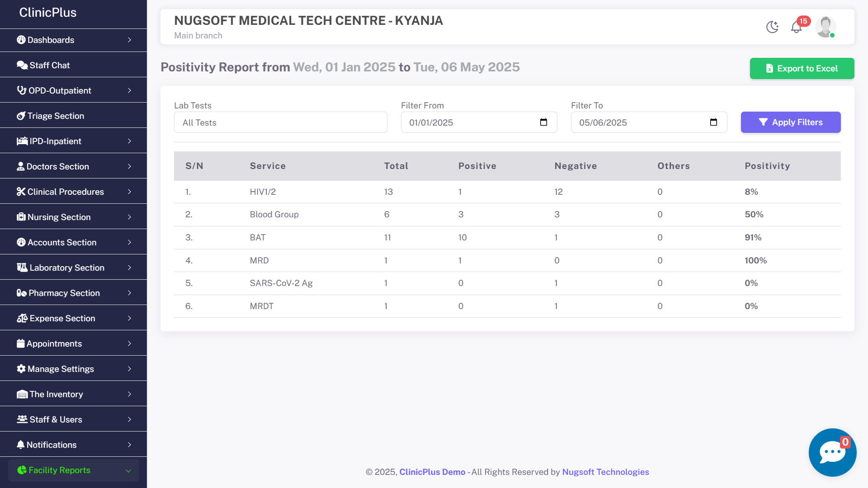Click the Triage Section icon
The image size is (868, 488).
point(21,116)
